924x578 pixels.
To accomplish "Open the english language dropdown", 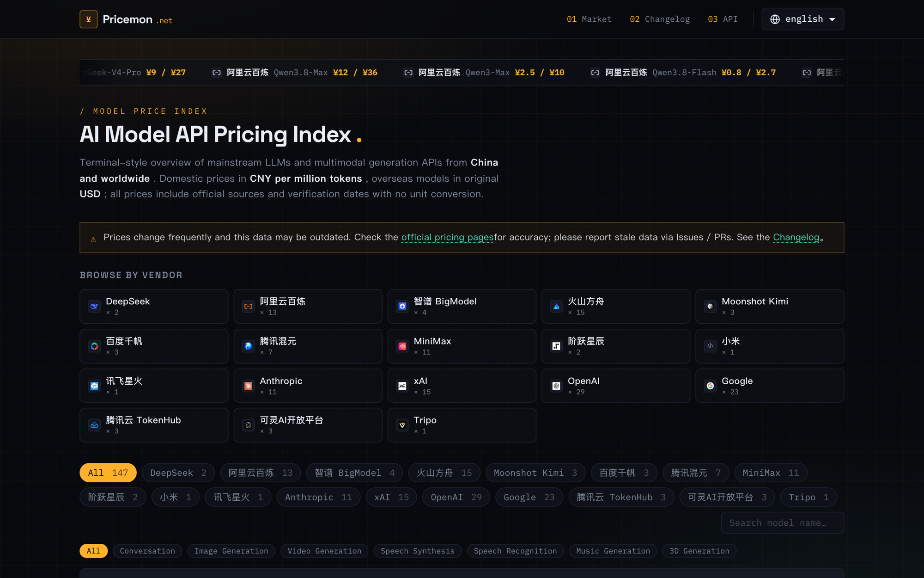I will (x=802, y=19).
